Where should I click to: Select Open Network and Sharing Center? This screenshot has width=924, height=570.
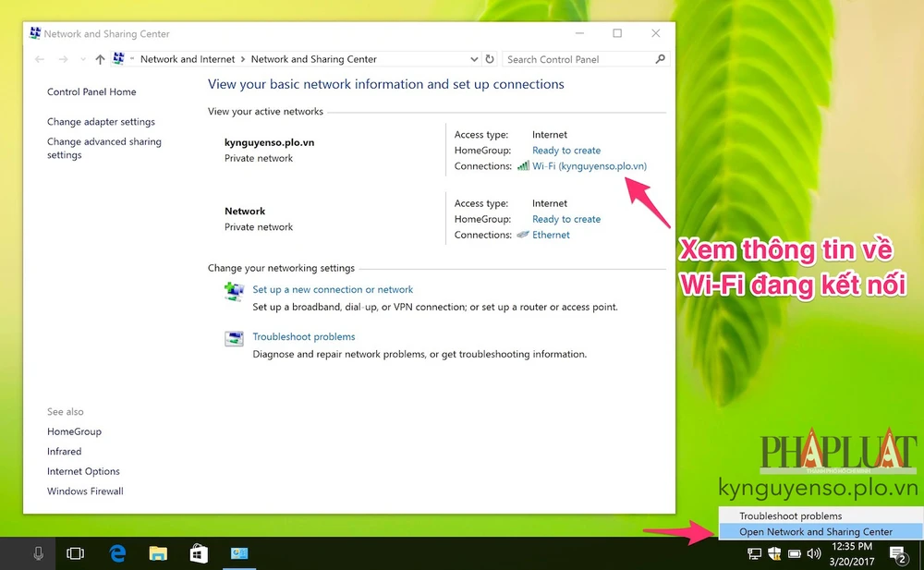(816, 531)
